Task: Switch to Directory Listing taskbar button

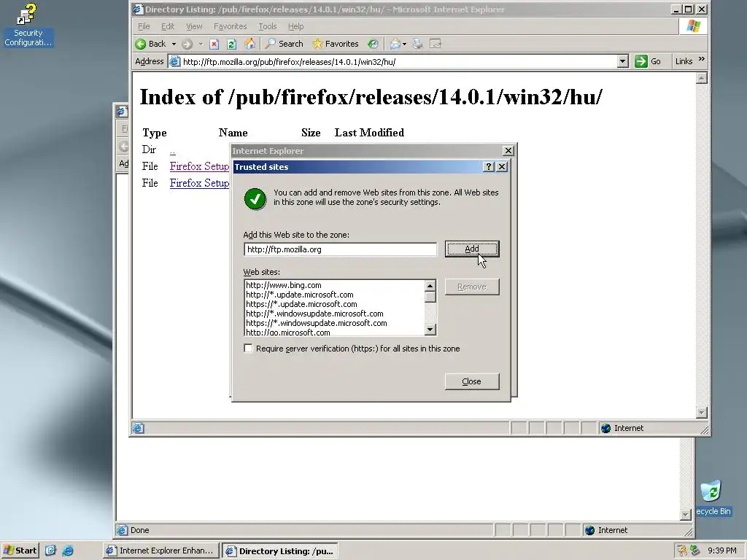Action: [281, 551]
